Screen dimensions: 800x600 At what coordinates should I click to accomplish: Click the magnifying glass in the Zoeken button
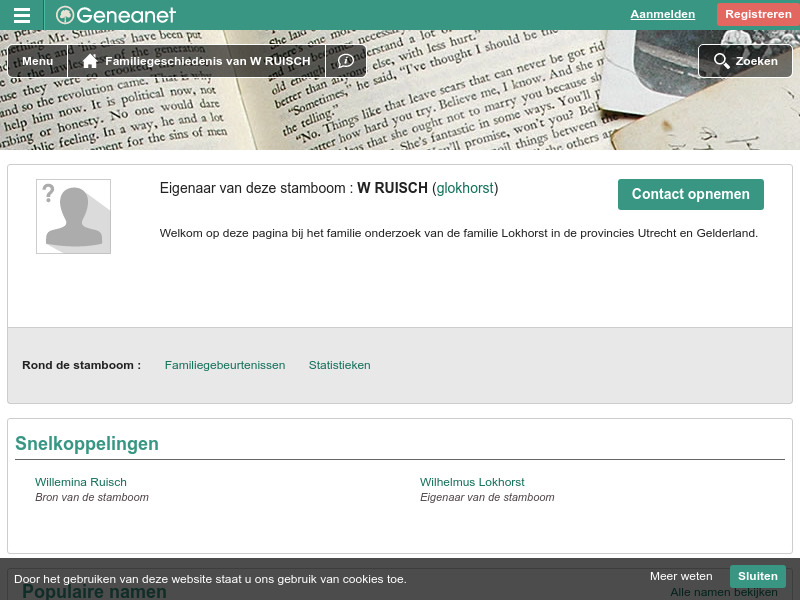[722, 61]
